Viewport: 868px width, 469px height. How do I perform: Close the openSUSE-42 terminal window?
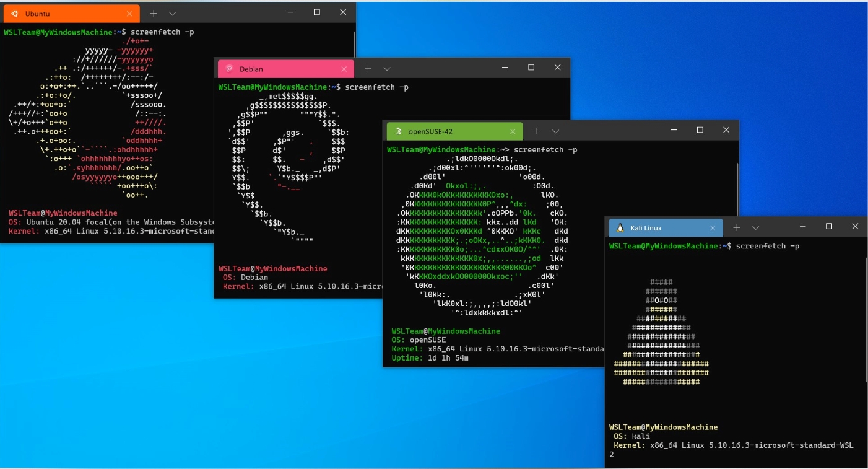(726, 130)
